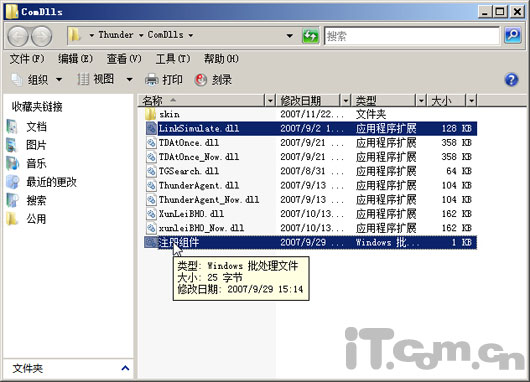Open the address bar history dropdown
Screen dimensions: 530x382
click(289, 35)
